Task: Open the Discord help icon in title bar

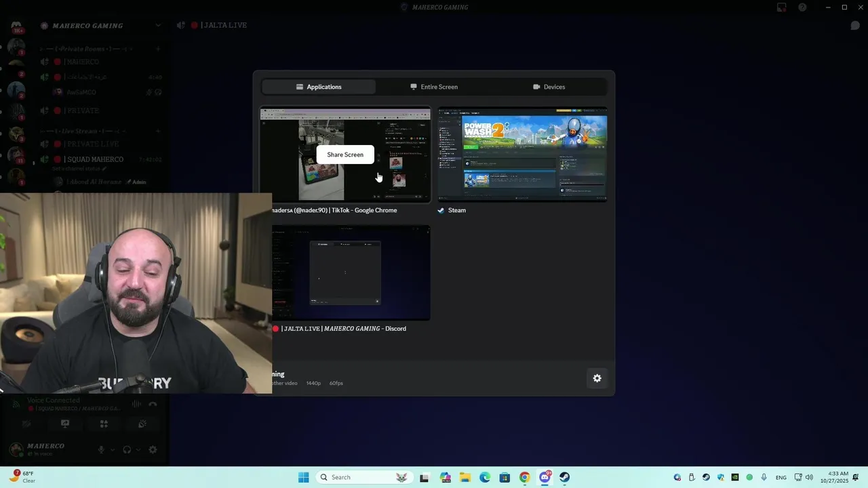Action: [x=802, y=7]
